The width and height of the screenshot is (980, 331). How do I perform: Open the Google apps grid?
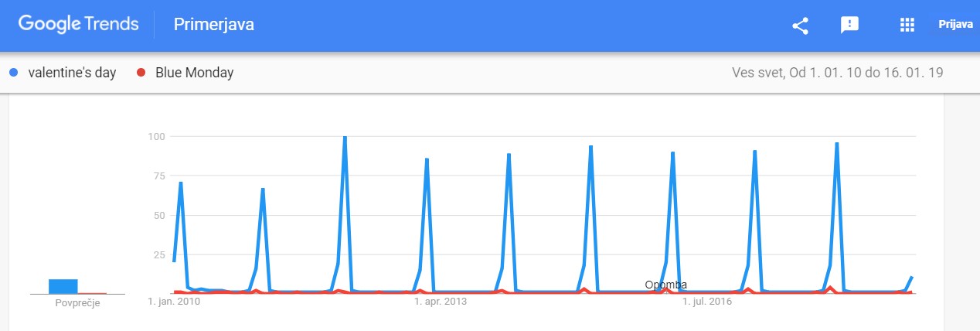coord(907,26)
